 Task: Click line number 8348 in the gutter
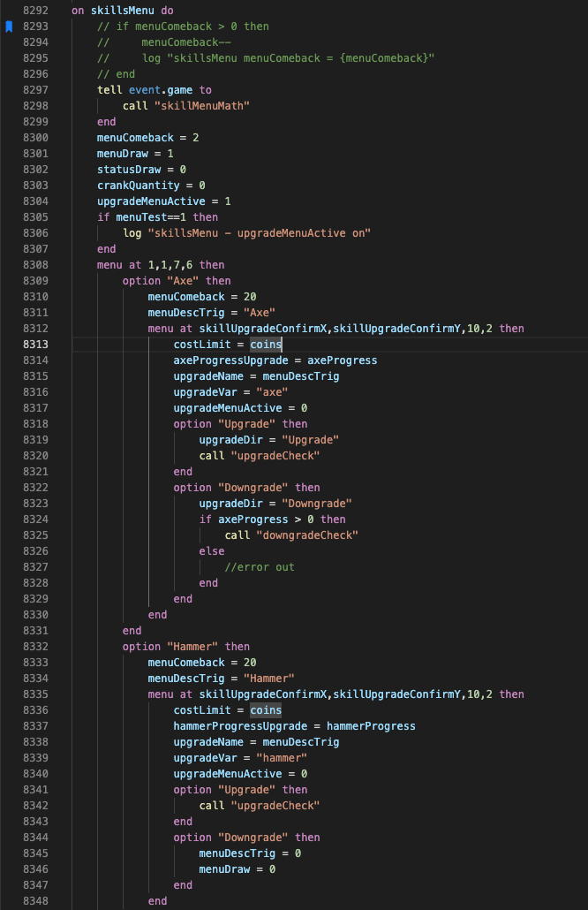[x=36, y=901]
